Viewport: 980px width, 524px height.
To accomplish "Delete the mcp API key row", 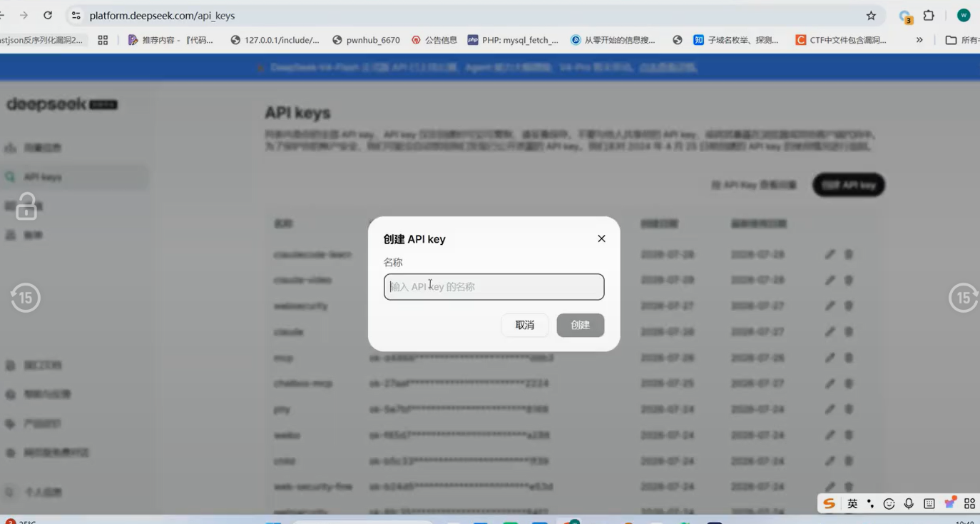I will [x=849, y=358].
